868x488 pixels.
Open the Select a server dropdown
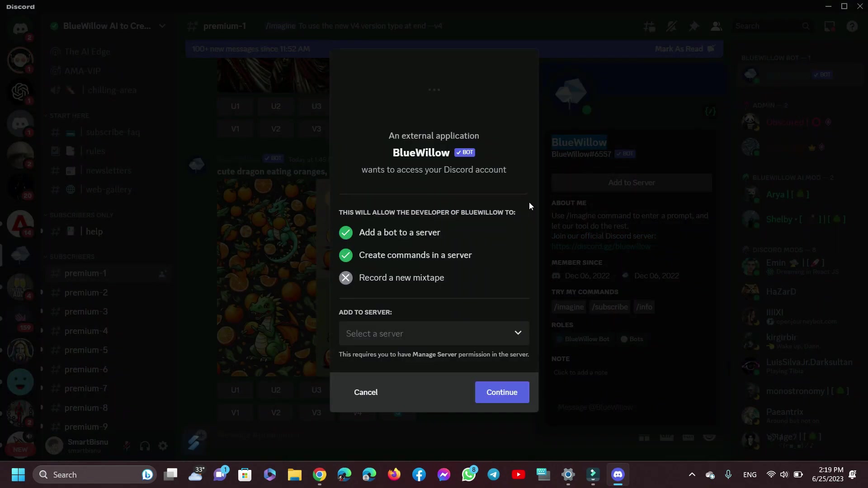point(434,333)
